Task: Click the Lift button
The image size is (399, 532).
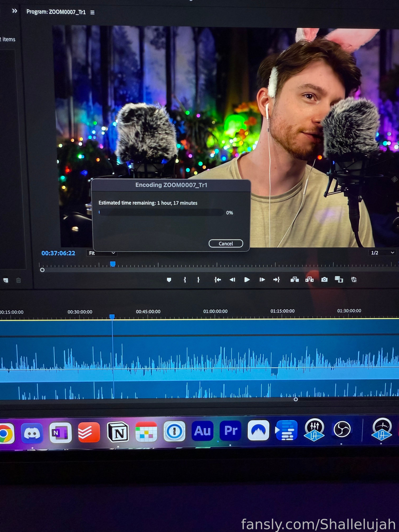Action: [x=295, y=279]
